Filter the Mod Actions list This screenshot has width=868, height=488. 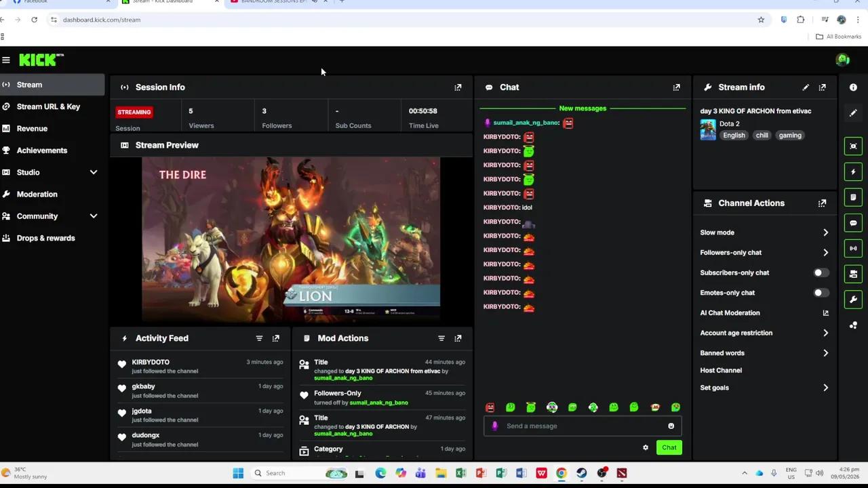441,338
